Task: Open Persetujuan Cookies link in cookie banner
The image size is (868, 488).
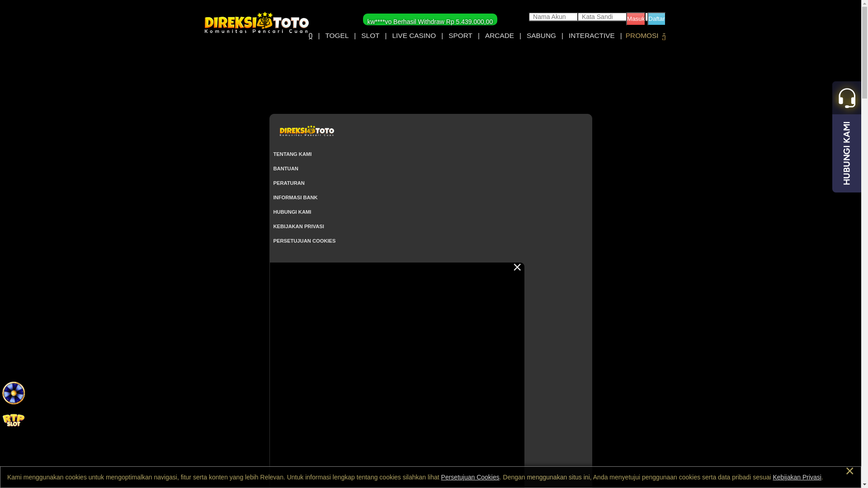Action: [470, 477]
